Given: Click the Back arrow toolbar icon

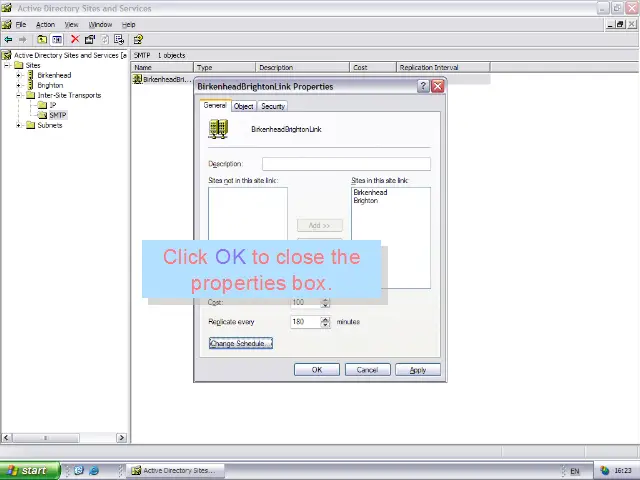Looking at the screenshot, I should [8, 40].
